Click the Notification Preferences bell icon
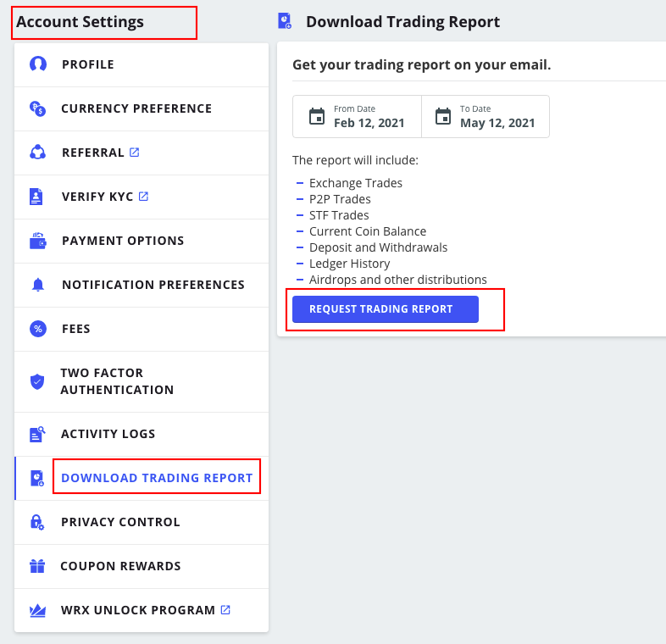The image size is (666, 644). 38,285
